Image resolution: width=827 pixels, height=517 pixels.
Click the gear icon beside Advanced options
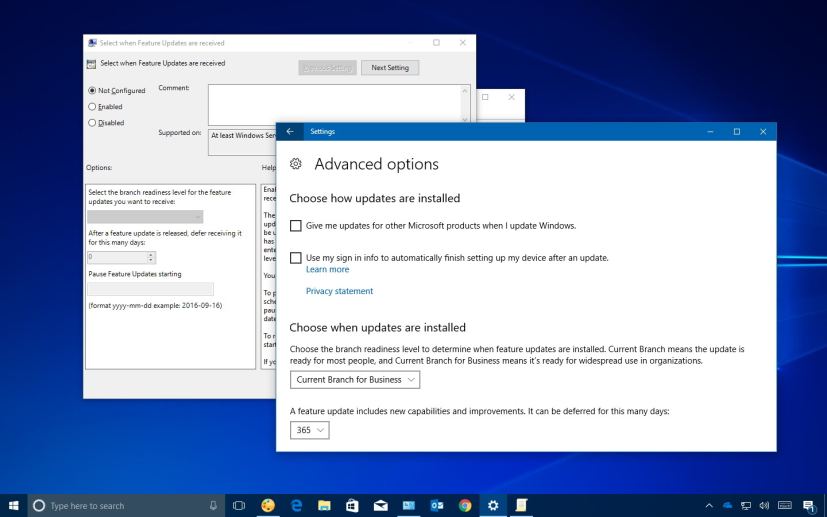click(296, 164)
